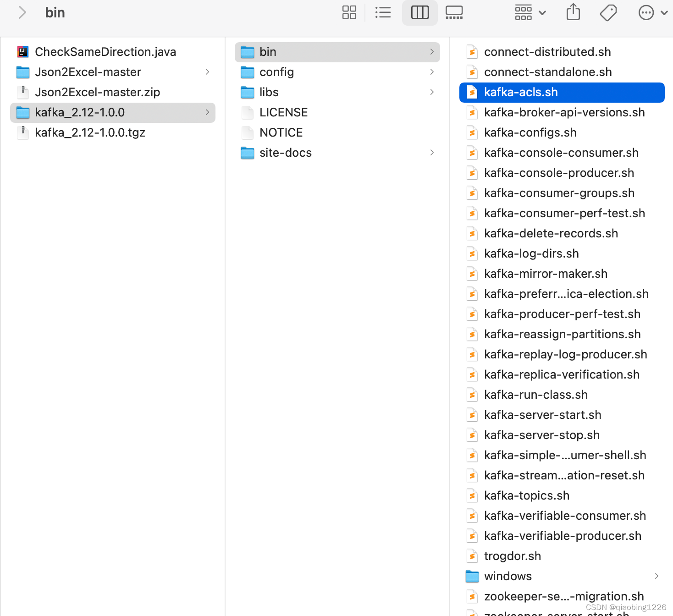Viewport: 673px width, 616px height.
Task: Click the site-docs folder icon
Action: tap(248, 153)
